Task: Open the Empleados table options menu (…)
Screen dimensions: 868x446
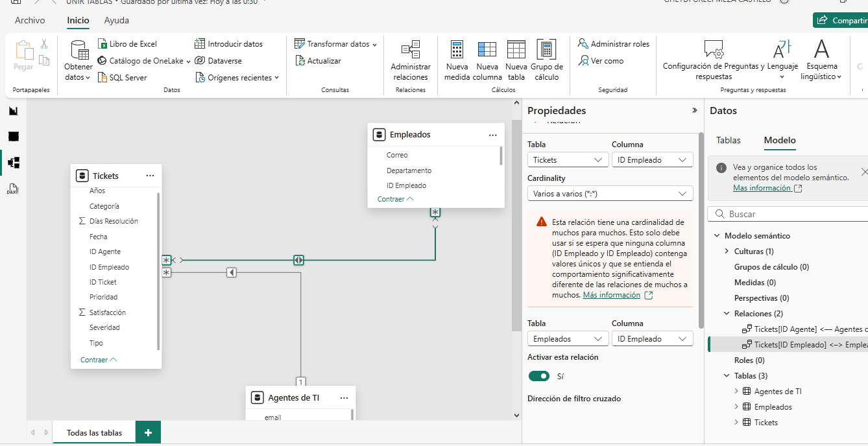Action: [x=492, y=135]
